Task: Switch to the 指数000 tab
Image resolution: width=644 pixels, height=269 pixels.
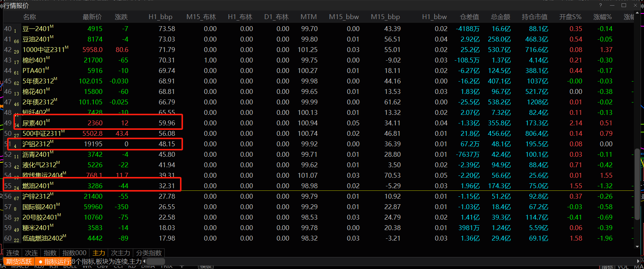Action: point(74,253)
